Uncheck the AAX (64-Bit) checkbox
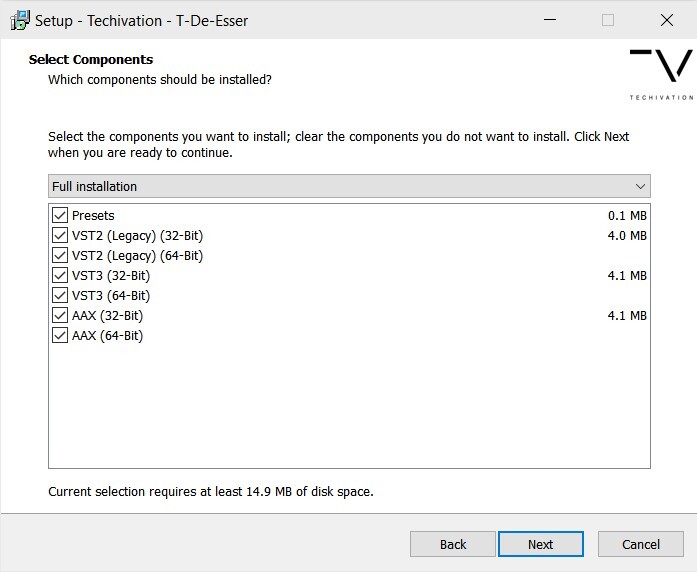This screenshot has height=572, width=697. pyautogui.click(x=60, y=335)
